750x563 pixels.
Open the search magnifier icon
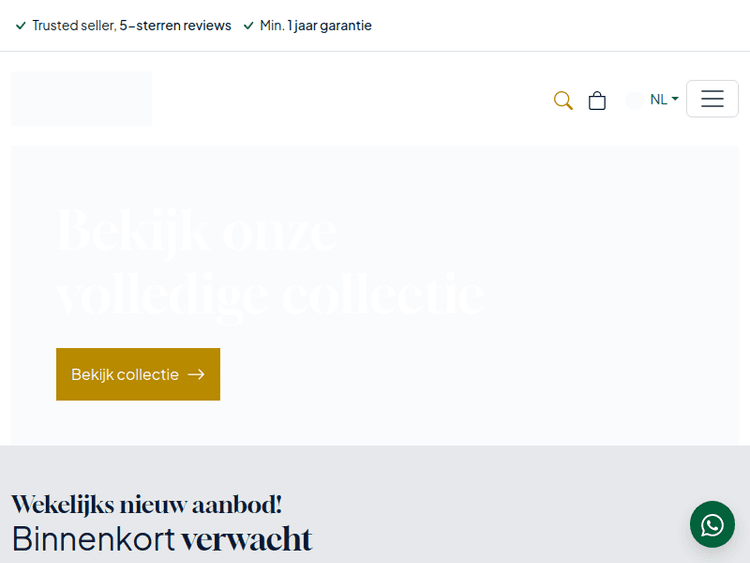[x=563, y=100]
